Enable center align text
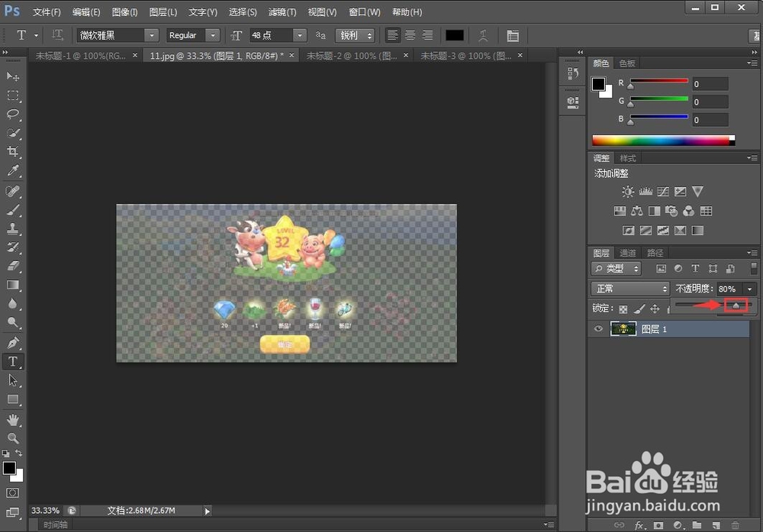Image resolution: width=763 pixels, height=532 pixels. pos(410,35)
